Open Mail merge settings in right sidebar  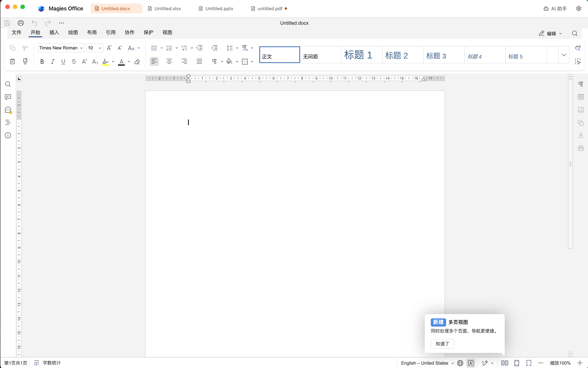pyautogui.click(x=581, y=148)
